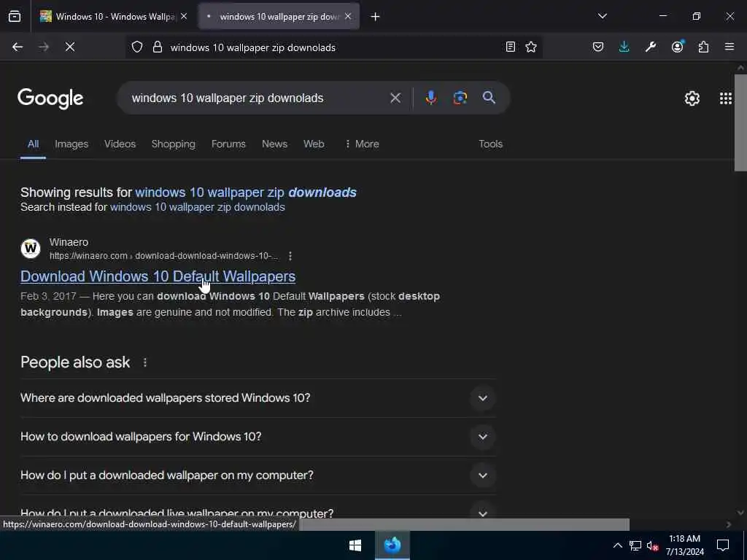
Task: Open Firefox account menu
Action: click(x=678, y=47)
